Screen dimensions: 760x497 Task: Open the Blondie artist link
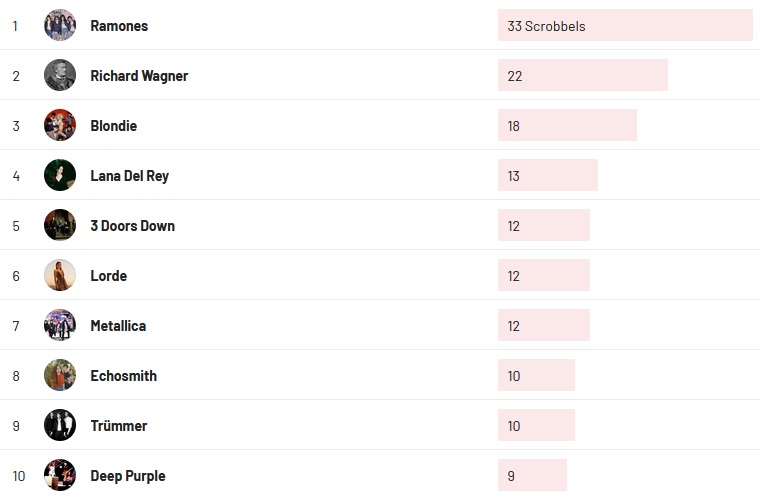point(113,126)
